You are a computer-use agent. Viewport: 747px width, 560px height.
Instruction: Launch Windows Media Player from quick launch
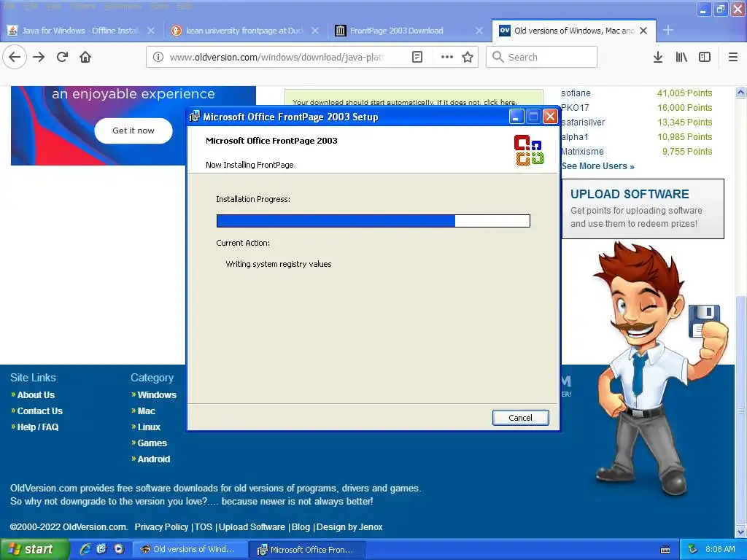click(119, 549)
